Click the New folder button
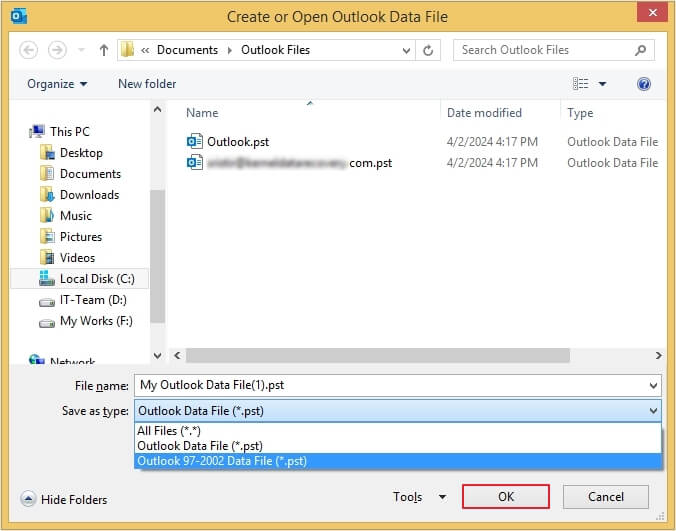 [147, 84]
